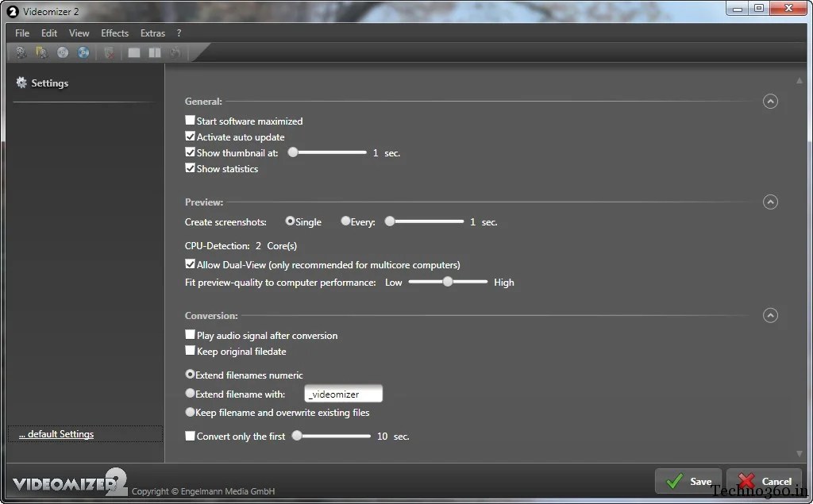Click the default Settings link

[56, 434]
